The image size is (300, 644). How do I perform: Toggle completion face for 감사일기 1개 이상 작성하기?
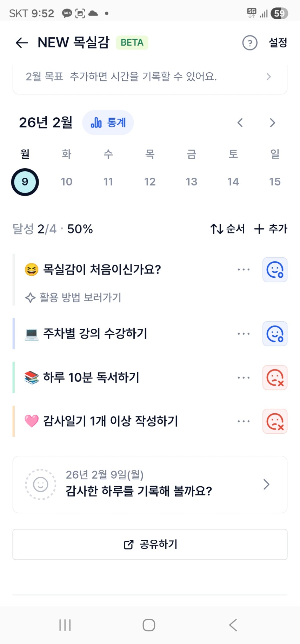coord(275,421)
